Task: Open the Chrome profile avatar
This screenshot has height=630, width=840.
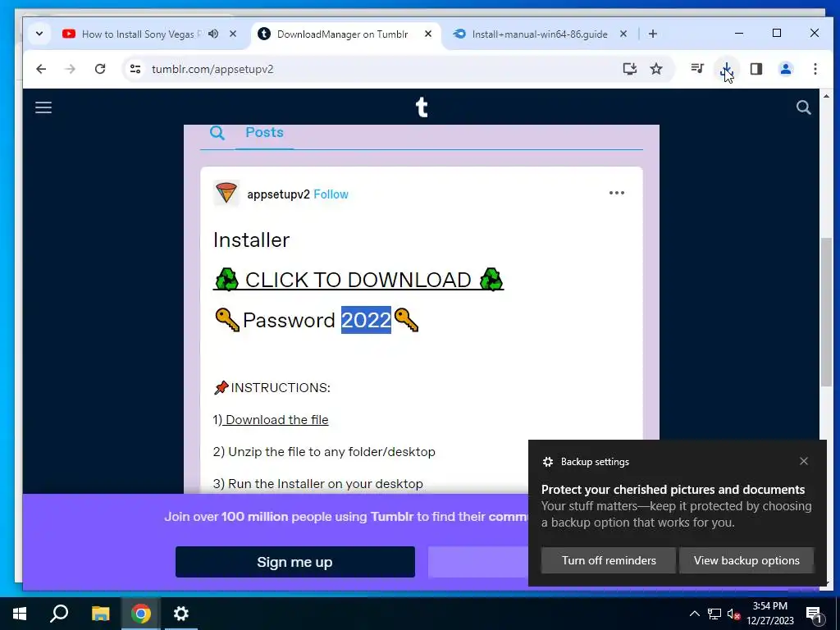Action: coord(786,69)
